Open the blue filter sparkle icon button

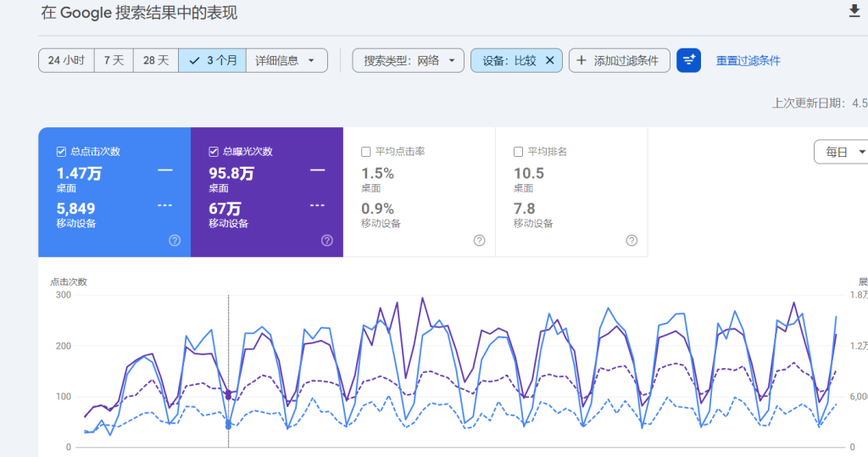click(x=688, y=60)
